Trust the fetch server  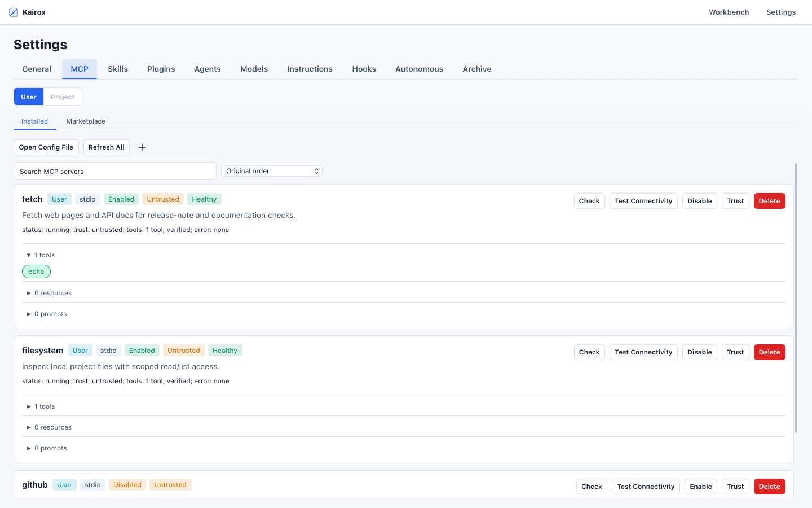(x=735, y=201)
